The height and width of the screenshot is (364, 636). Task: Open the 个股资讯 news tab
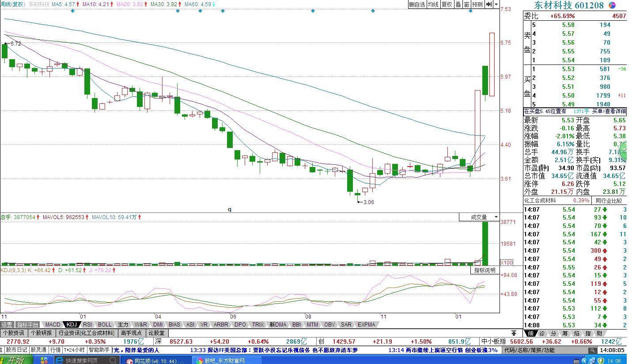click(x=14, y=333)
